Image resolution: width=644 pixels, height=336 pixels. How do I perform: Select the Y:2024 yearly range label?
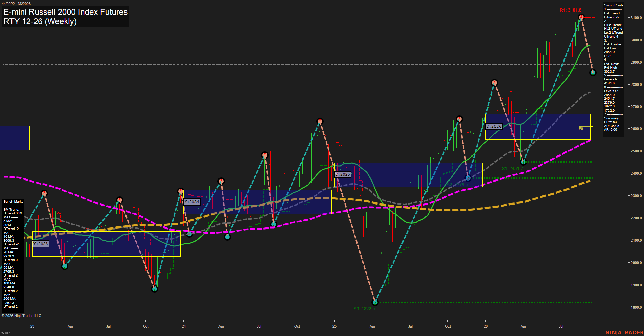pyautogui.click(x=192, y=202)
